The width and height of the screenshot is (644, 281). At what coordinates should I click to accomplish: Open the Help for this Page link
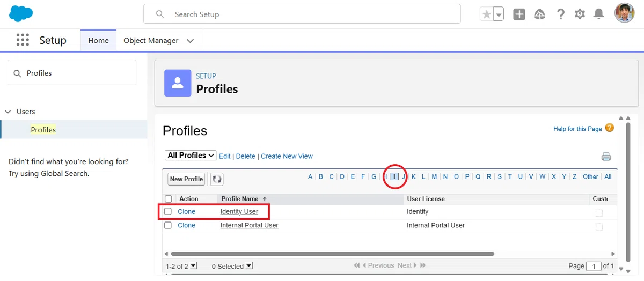[577, 129]
